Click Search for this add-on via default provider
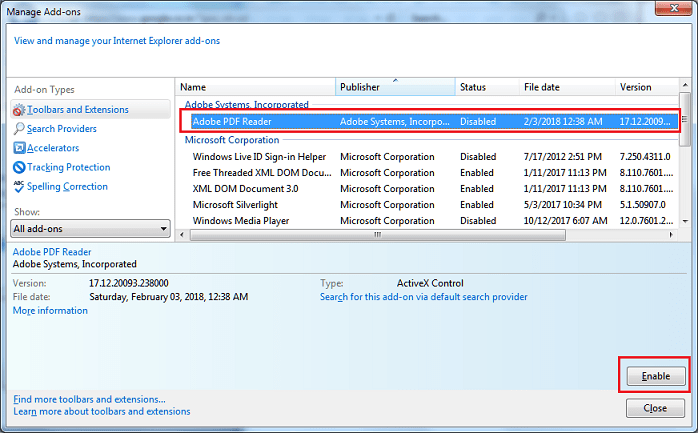 (423, 297)
